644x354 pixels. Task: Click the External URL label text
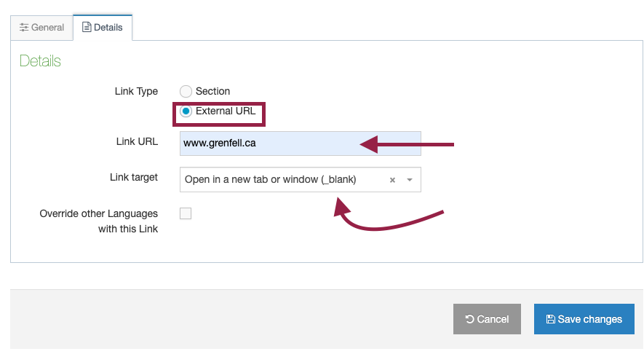tap(226, 111)
